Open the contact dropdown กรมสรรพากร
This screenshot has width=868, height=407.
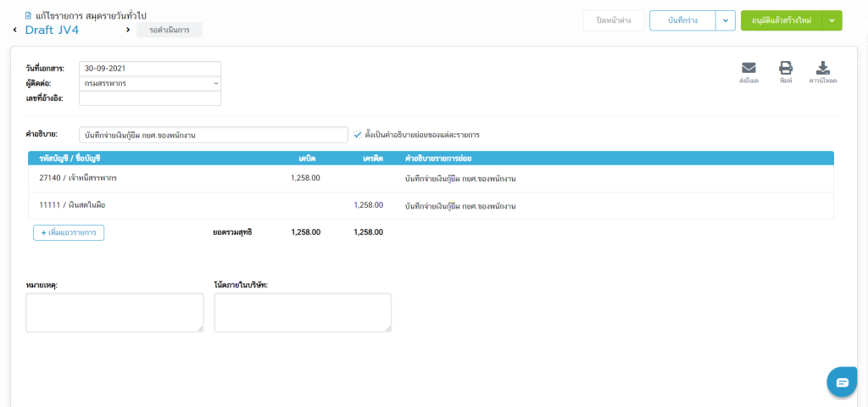click(x=150, y=83)
